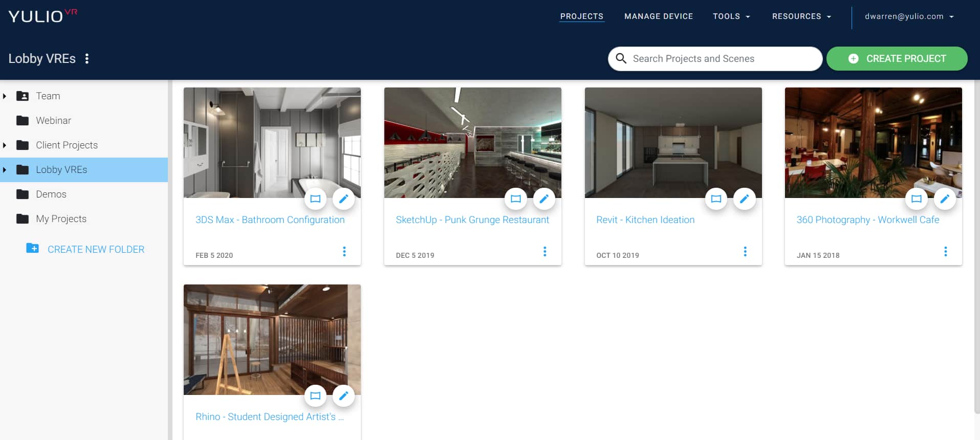Click the Kitchen Ideation thumbnail image

[x=673, y=143]
